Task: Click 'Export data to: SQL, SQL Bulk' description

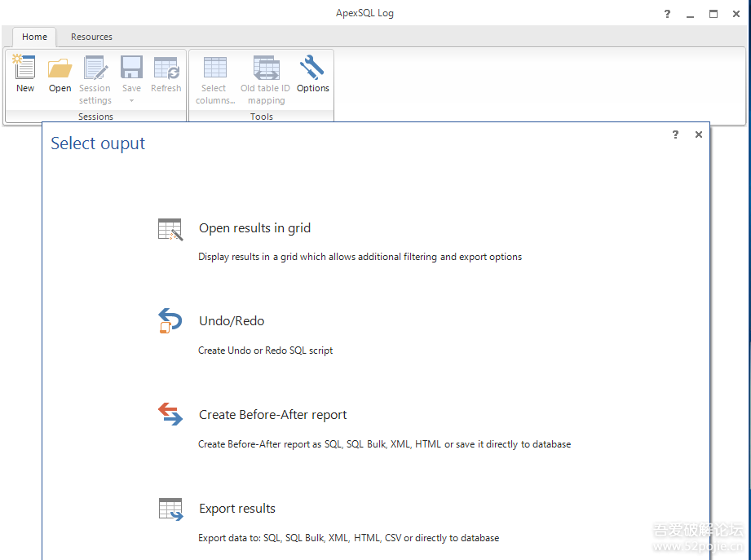Action: [349, 538]
